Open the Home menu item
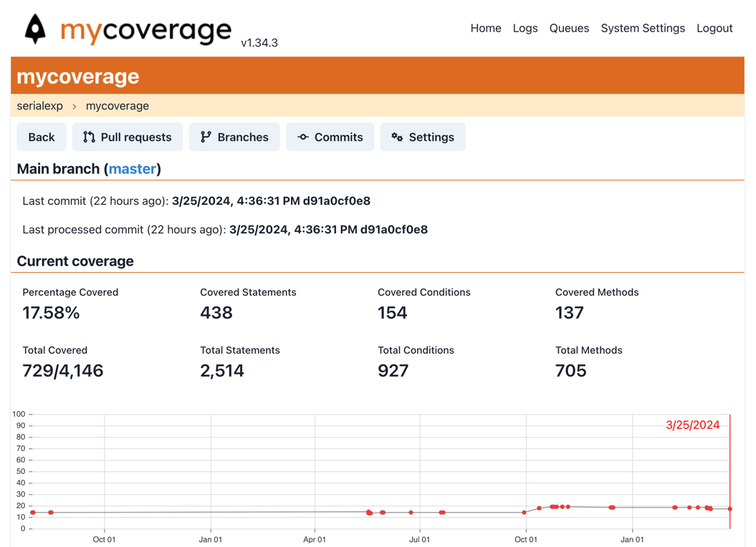The height and width of the screenshot is (547, 756). 486,28
